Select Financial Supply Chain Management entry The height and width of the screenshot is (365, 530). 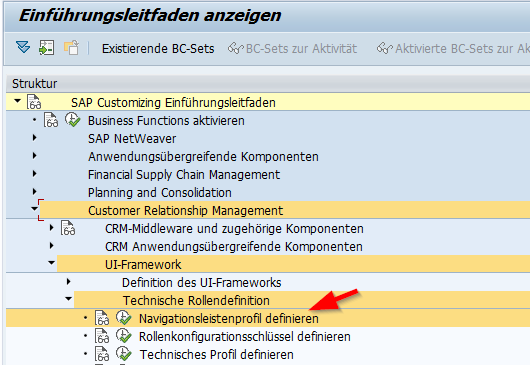pos(184,175)
